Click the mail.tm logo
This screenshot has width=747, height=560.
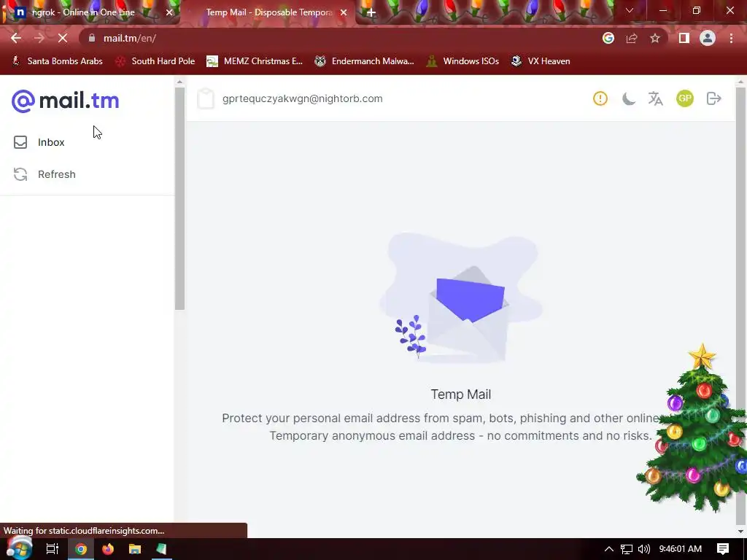pos(65,101)
